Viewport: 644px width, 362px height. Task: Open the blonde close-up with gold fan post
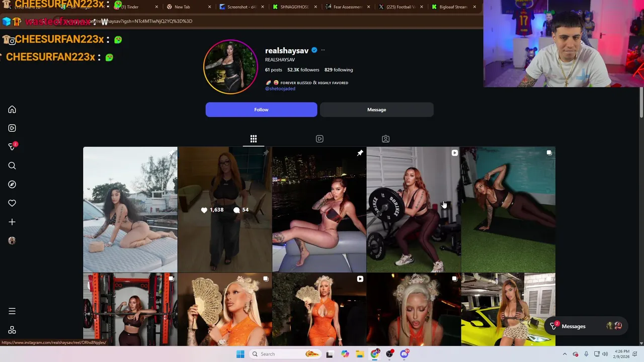point(225,310)
